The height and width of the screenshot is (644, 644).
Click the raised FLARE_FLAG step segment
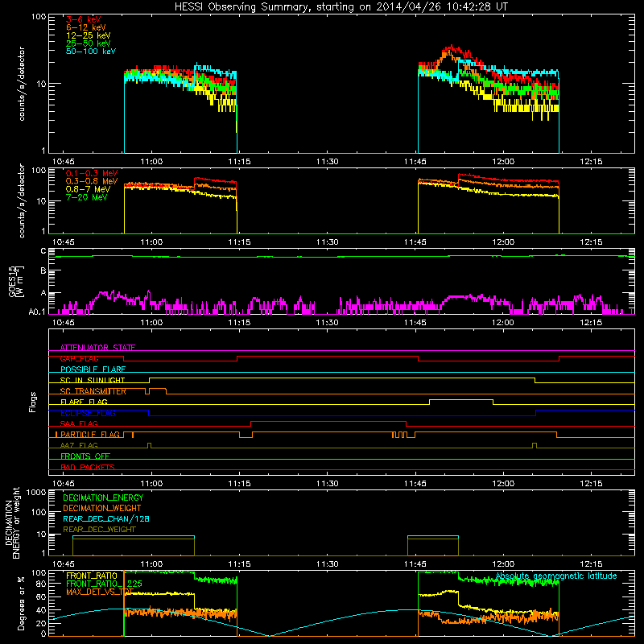click(460, 399)
